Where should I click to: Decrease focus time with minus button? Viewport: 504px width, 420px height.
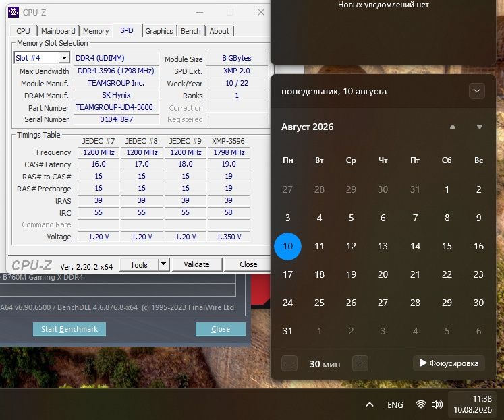pyautogui.click(x=289, y=363)
